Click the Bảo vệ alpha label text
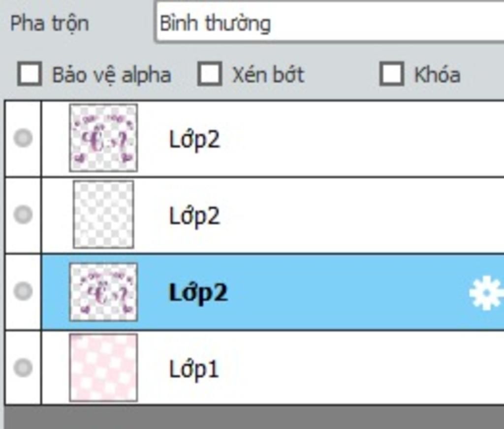 (112, 76)
